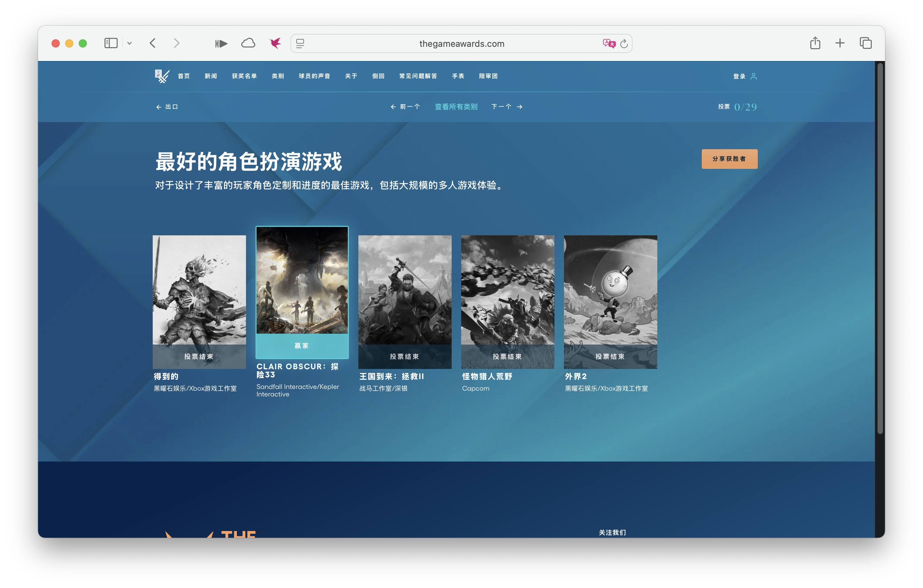Click the pink bird extension icon
The image size is (923, 588).
[275, 43]
